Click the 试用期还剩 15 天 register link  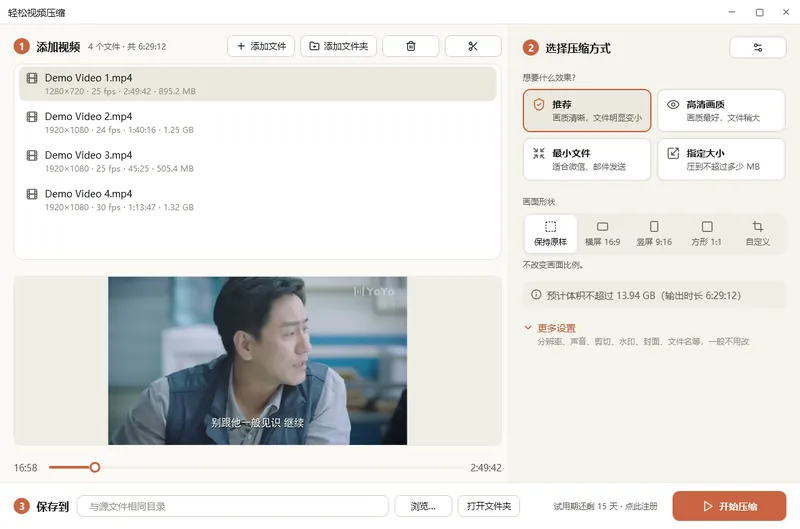(x=605, y=507)
